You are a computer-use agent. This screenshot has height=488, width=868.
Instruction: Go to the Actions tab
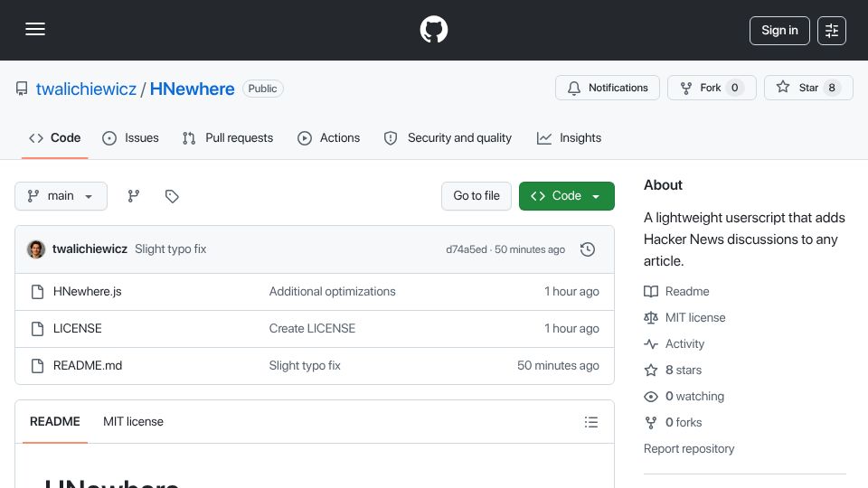coord(329,138)
